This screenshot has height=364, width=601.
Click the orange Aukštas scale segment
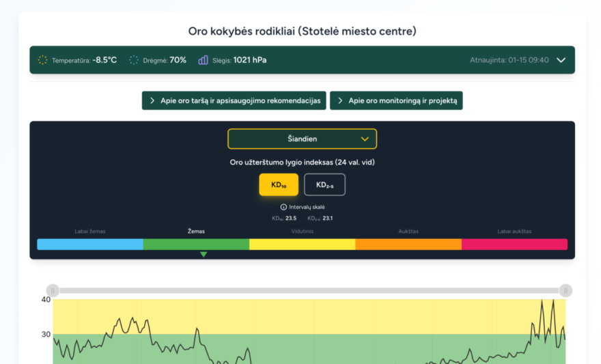point(408,244)
